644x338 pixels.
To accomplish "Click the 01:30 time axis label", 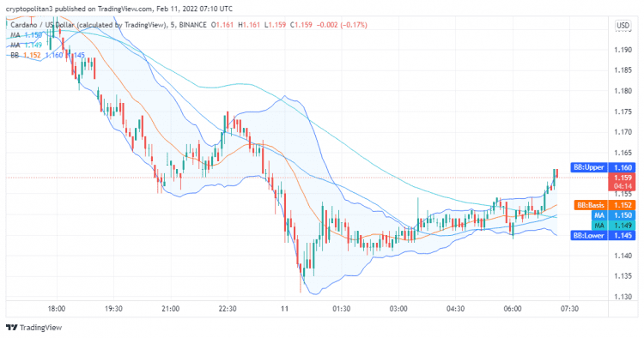I will 341,309.
